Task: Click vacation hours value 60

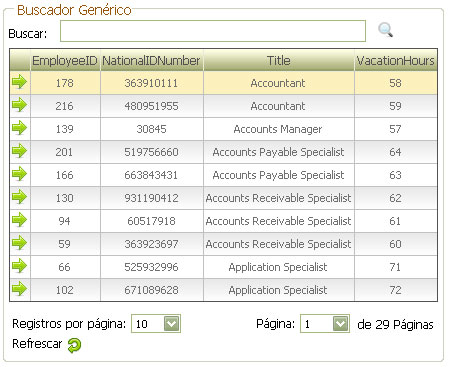Action: click(x=395, y=244)
